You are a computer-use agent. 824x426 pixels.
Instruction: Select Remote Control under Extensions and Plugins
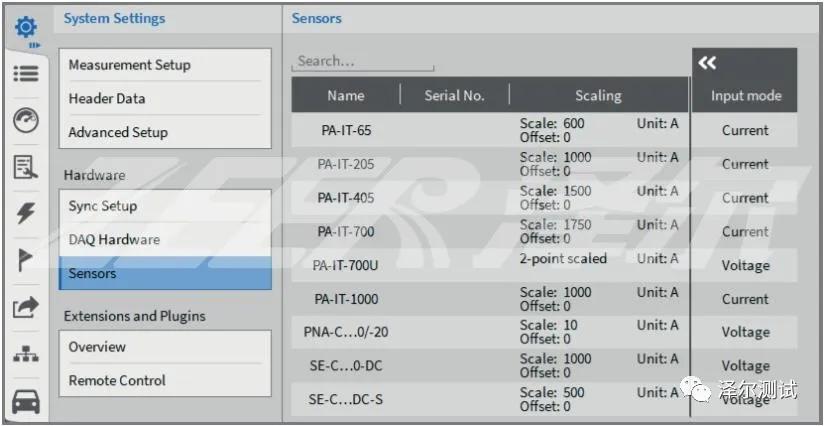tap(117, 381)
